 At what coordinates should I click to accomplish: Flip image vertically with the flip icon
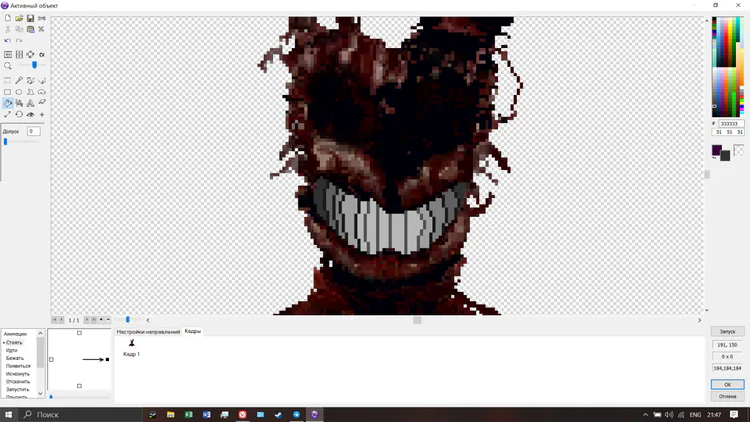(19, 55)
